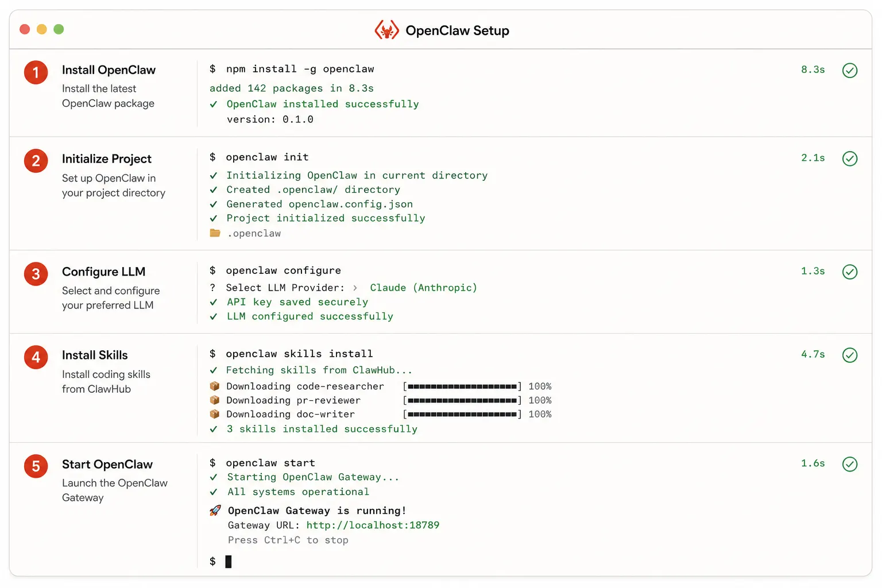Click the 1.3s duration label

pyautogui.click(x=813, y=271)
